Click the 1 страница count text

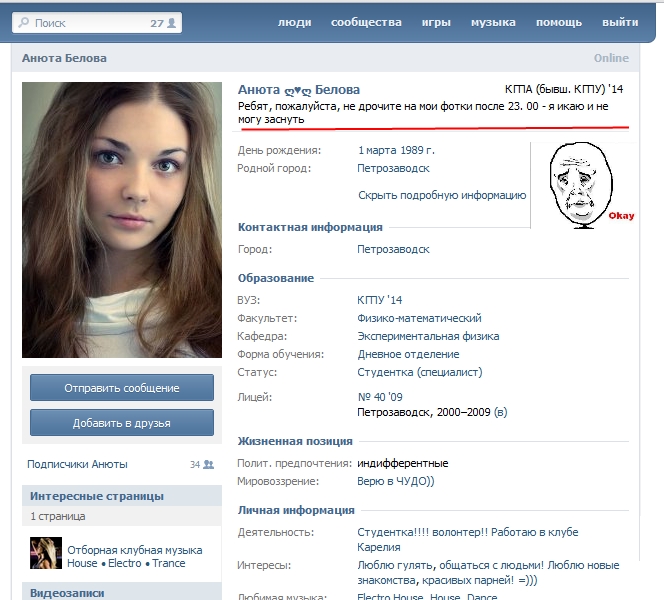click(x=58, y=517)
